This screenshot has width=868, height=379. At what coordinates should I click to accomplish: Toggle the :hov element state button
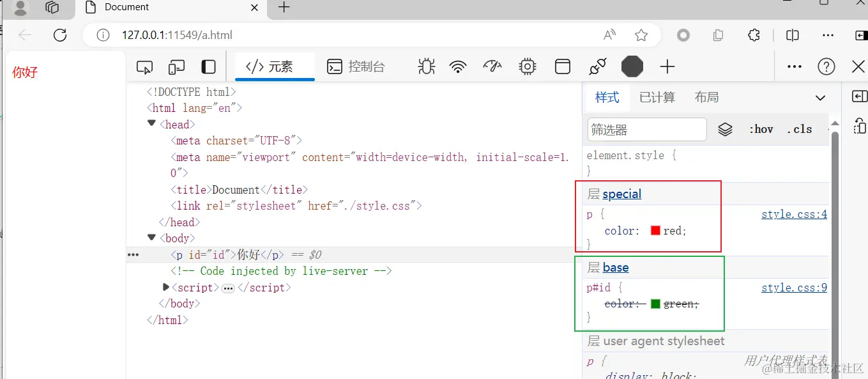(x=761, y=130)
